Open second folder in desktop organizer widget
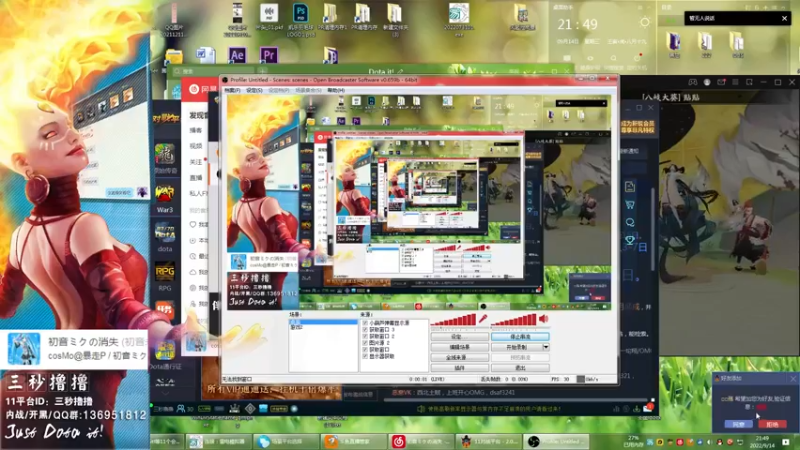 coord(706,44)
